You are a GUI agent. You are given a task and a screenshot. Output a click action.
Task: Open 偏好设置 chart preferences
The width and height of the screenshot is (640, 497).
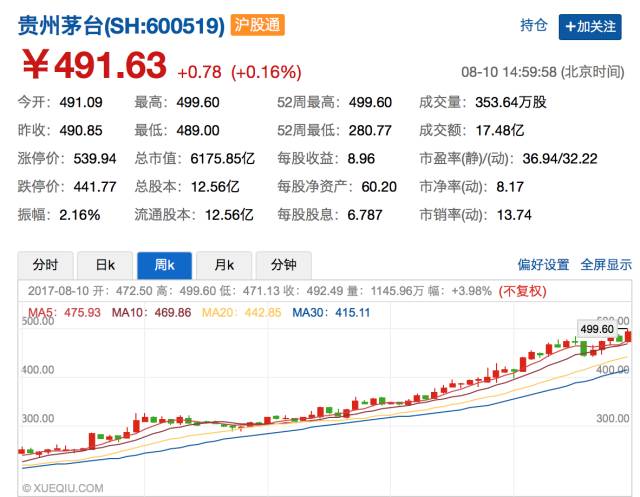pyautogui.click(x=543, y=265)
